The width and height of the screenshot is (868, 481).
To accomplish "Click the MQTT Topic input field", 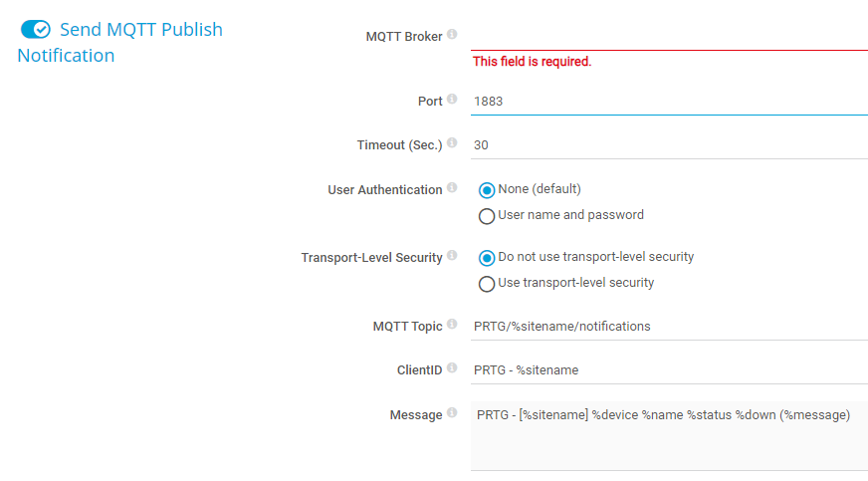I will coord(669,326).
